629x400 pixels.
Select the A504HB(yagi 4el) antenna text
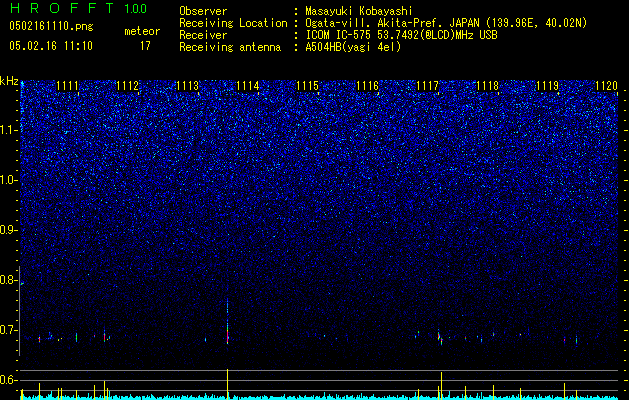click(353, 47)
